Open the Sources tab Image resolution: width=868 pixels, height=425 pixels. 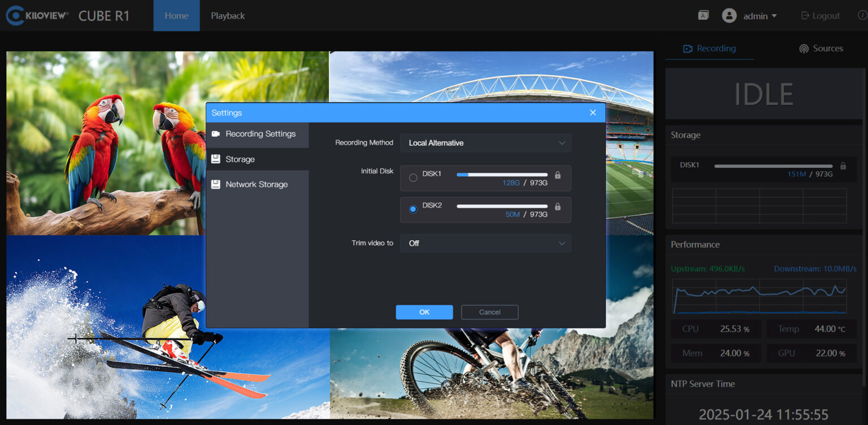click(x=821, y=49)
